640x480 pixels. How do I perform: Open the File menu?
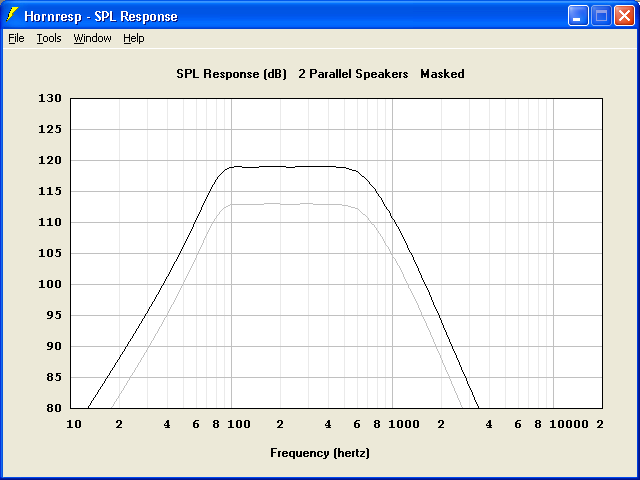(16, 38)
